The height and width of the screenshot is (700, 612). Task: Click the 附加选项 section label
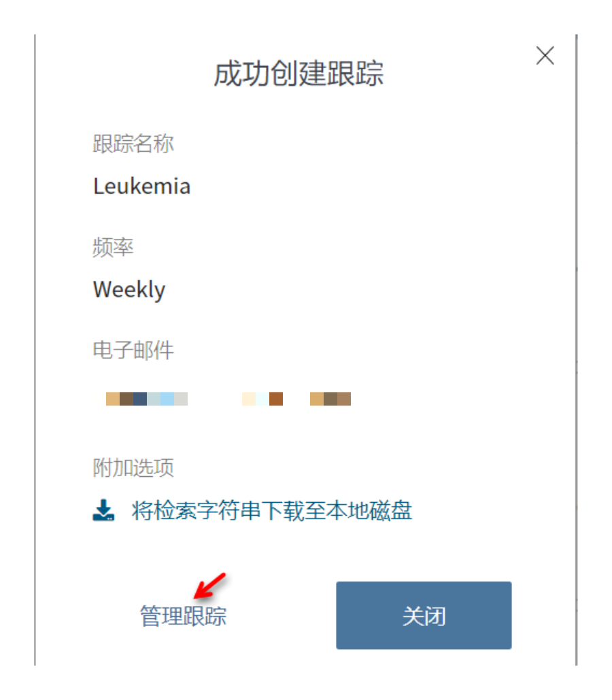tap(133, 467)
